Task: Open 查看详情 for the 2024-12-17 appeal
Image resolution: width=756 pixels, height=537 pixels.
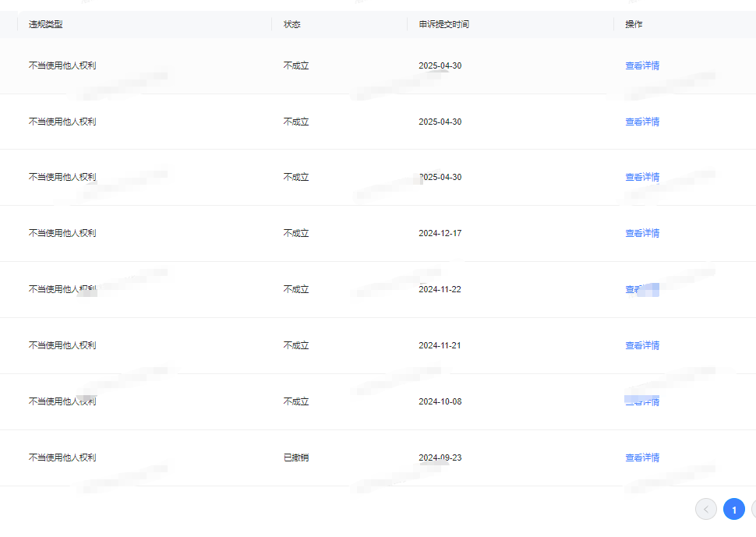Action: (x=641, y=234)
